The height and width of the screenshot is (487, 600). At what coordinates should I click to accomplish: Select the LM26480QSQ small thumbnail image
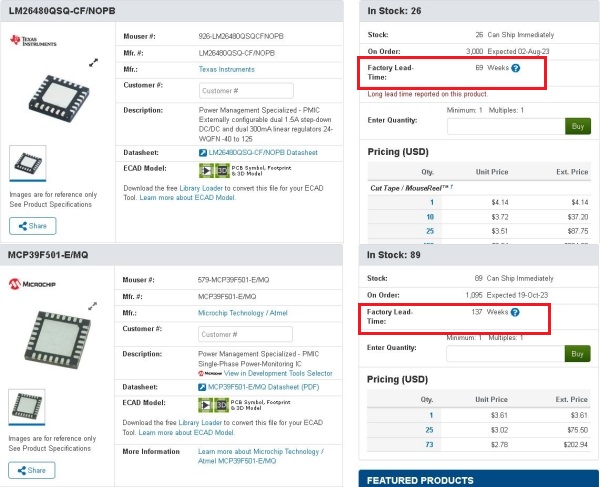coord(28,163)
